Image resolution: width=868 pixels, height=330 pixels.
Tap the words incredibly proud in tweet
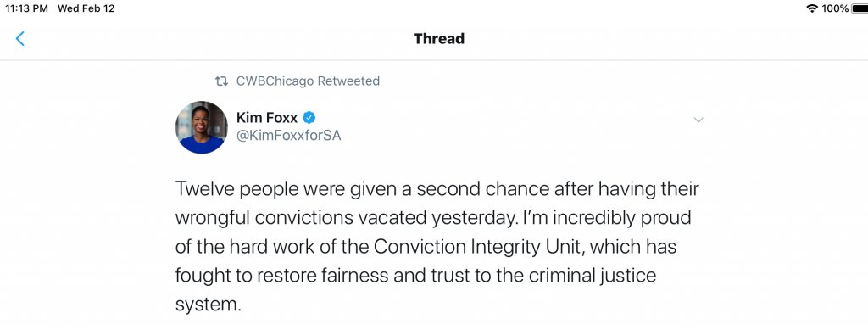(x=622, y=218)
